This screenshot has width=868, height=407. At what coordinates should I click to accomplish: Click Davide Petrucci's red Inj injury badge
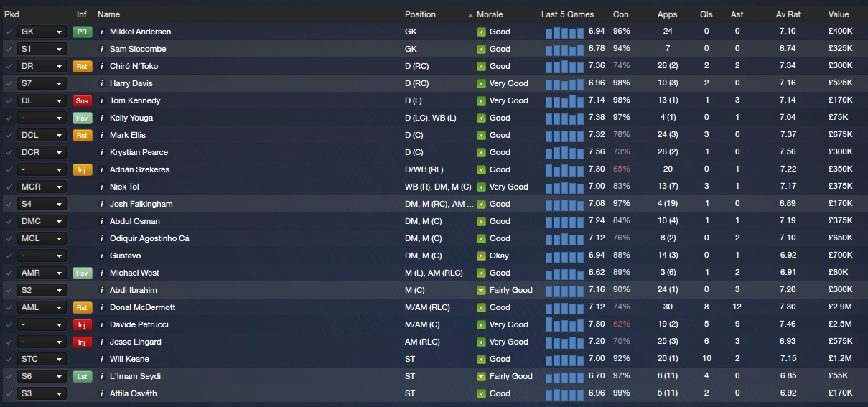82,324
